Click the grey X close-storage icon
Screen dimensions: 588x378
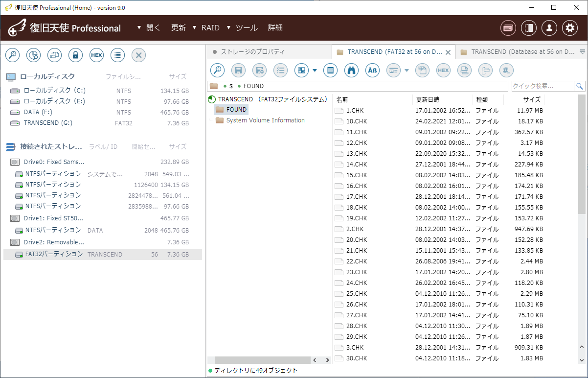point(138,55)
